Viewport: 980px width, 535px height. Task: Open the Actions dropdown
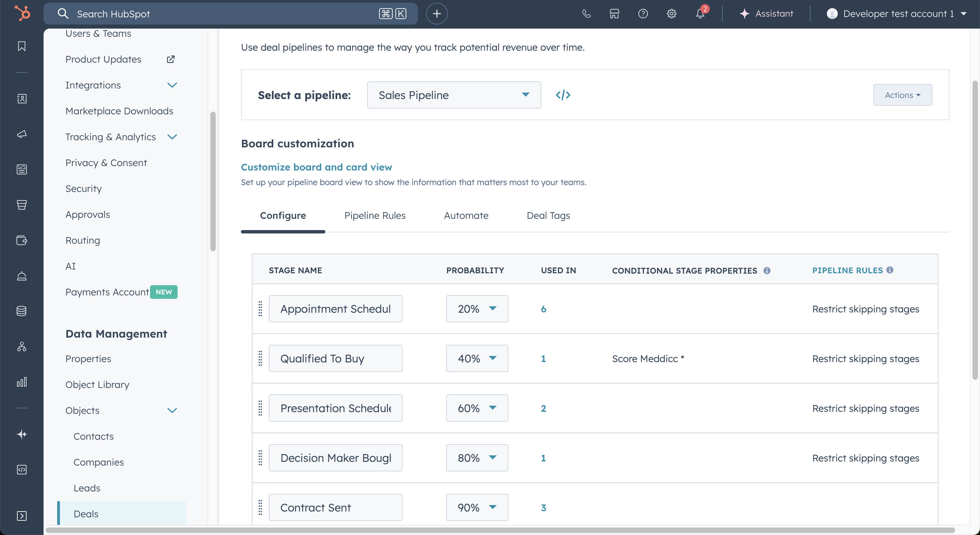(902, 95)
